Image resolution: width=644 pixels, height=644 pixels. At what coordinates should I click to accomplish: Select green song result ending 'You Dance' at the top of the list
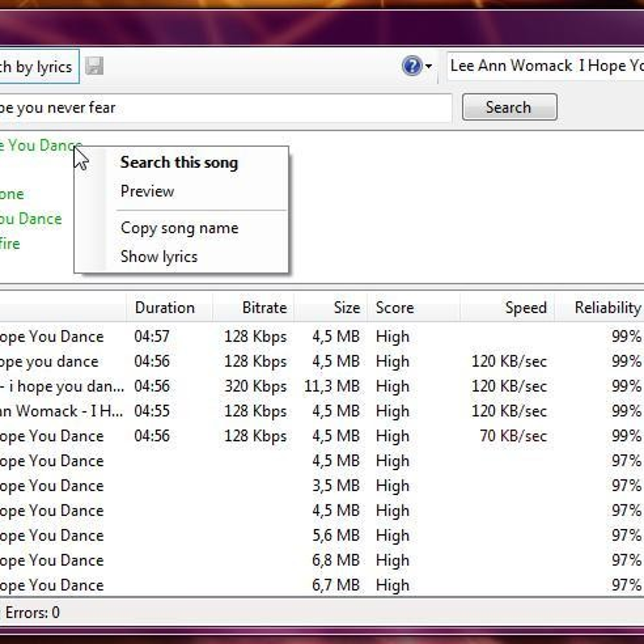pos(41,145)
